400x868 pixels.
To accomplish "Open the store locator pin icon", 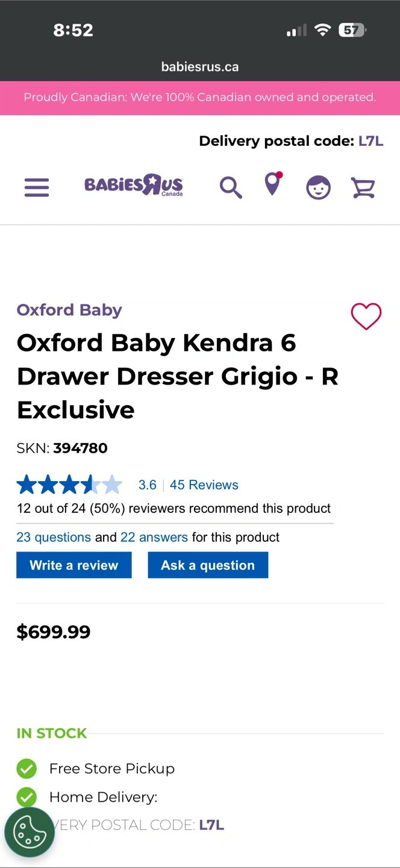I will tap(273, 184).
